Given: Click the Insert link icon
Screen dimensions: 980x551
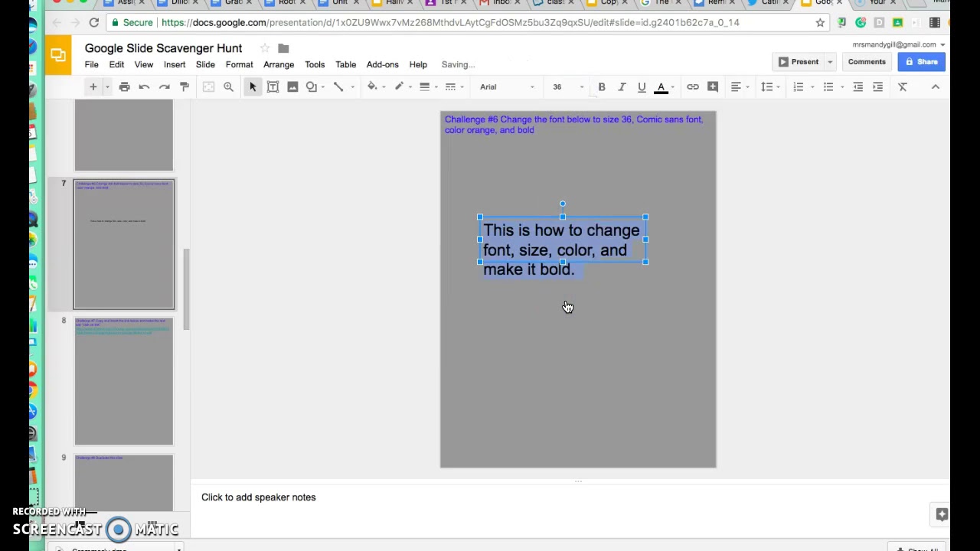Looking at the screenshot, I should pos(693,86).
